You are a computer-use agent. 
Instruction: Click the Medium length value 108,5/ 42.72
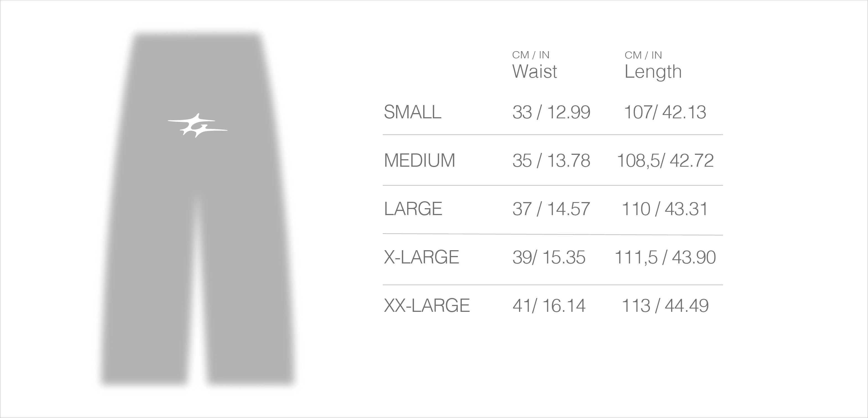(665, 160)
